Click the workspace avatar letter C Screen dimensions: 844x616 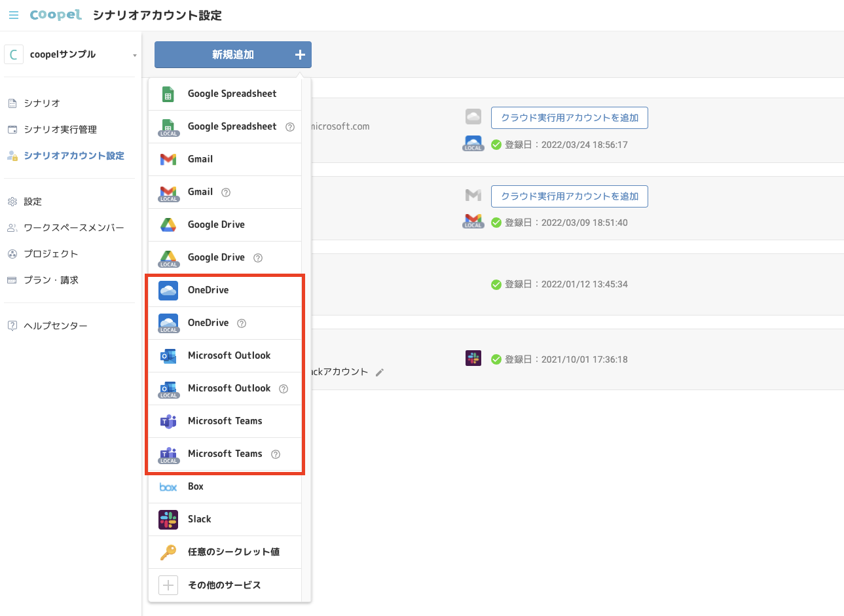tap(14, 54)
